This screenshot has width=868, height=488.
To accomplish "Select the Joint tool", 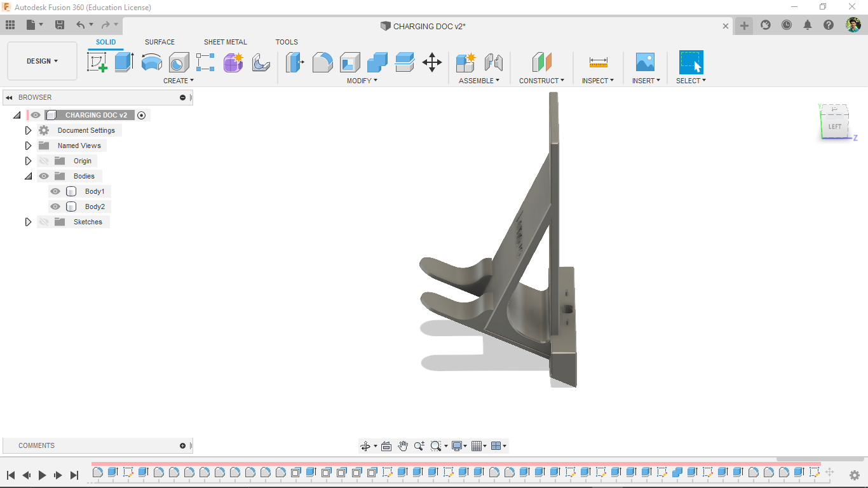I will (x=493, y=62).
